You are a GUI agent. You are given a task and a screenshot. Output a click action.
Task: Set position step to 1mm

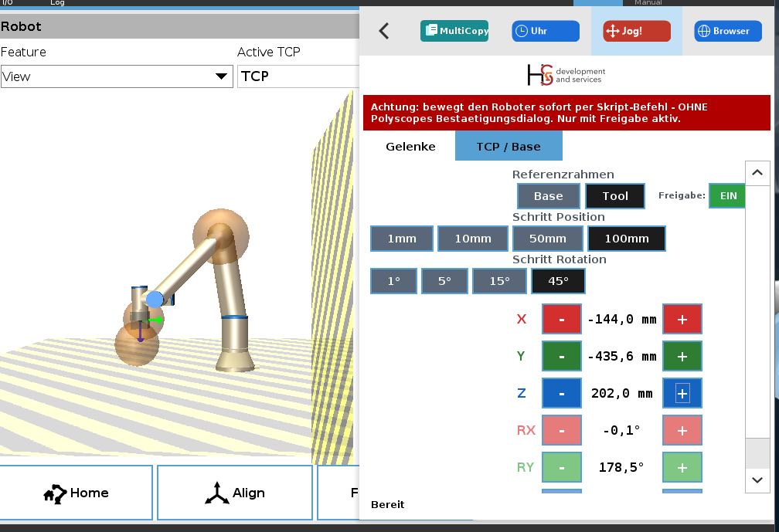[402, 239]
